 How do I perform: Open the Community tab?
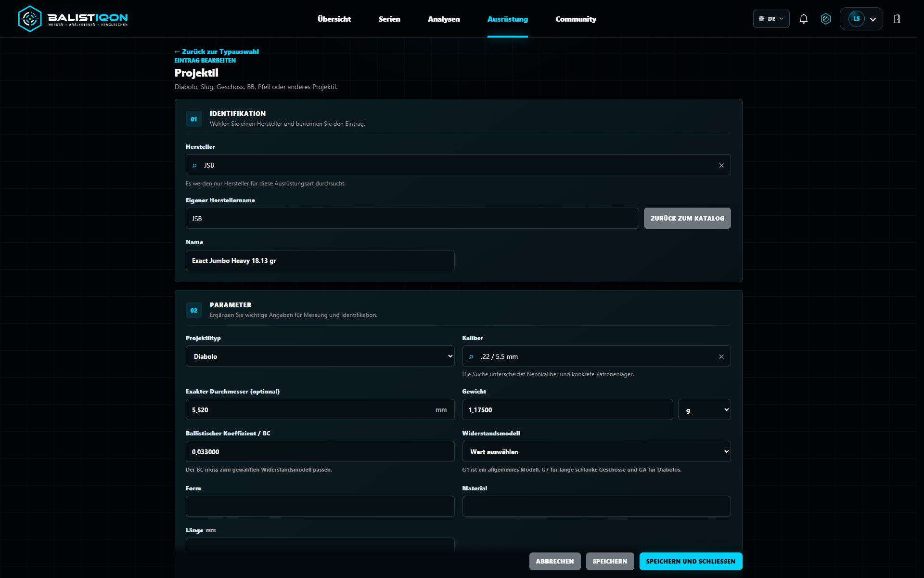[576, 19]
